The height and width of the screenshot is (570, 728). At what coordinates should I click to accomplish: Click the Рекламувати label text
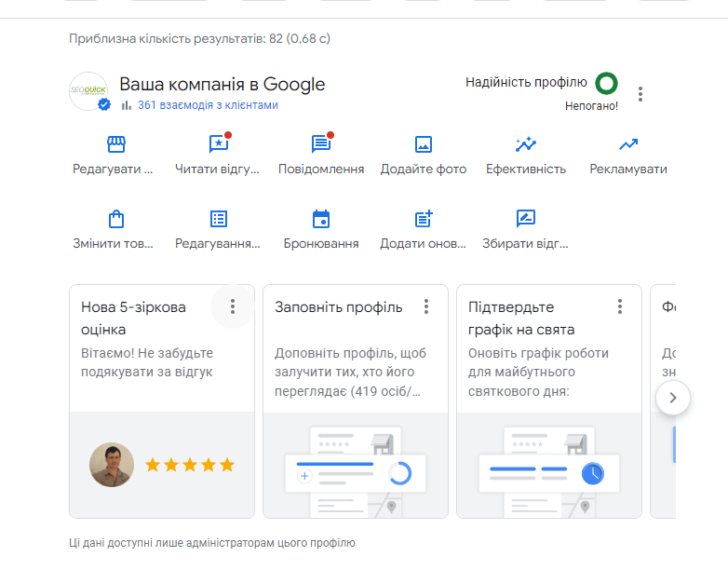[x=628, y=170]
